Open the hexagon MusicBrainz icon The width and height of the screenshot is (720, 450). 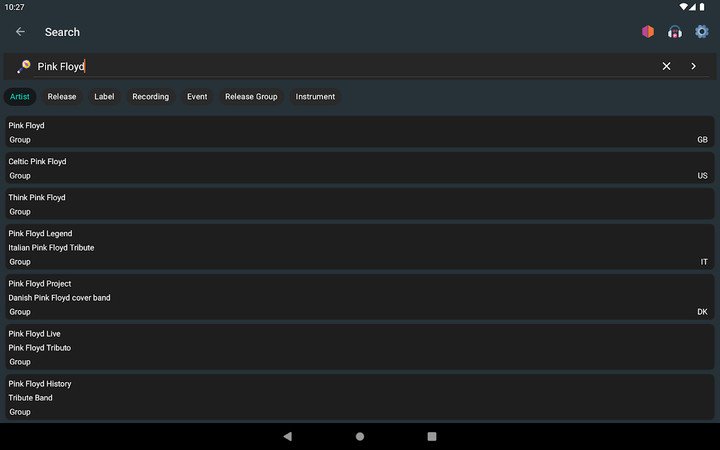click(x=648, y=32)
